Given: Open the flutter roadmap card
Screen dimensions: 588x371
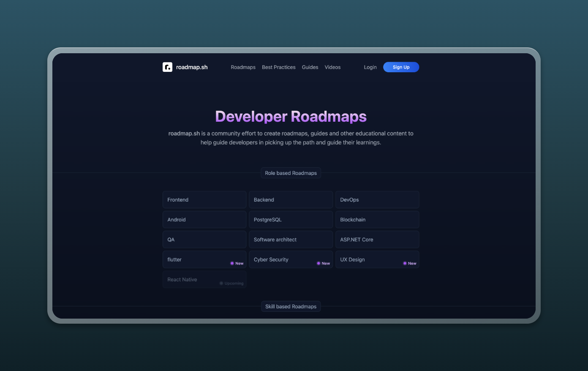Looking at the screenshot, I should [x=204, y=259].
